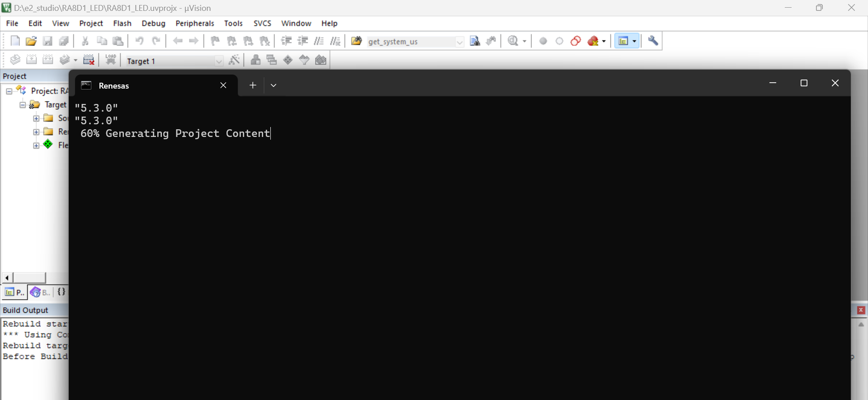Open Options for Target magic wand icon
Screen dimensions: 868x400
point(234,60)
